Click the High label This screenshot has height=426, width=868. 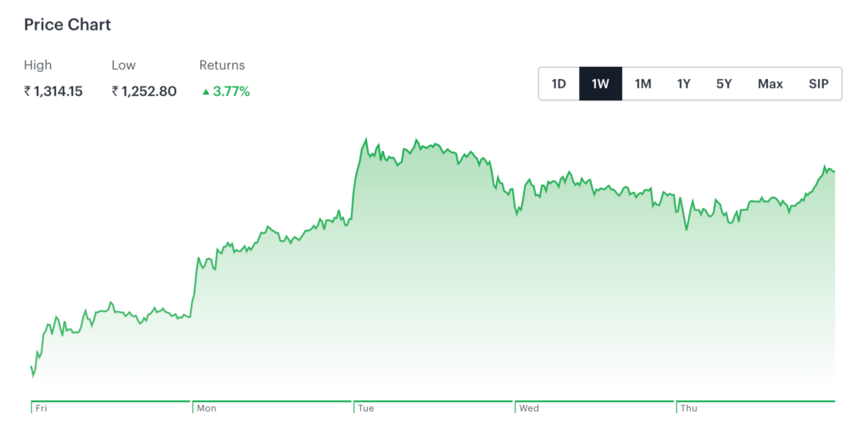coord(37,65)
